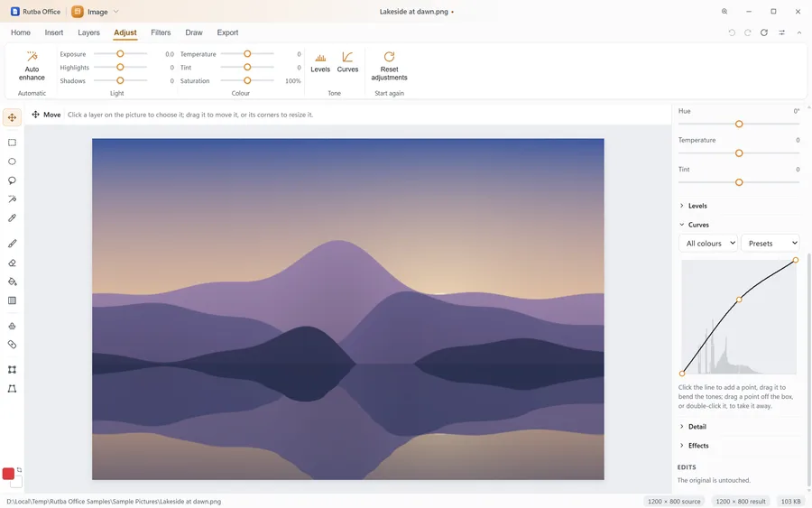
Task: Open the Export tab
Action: 227,32
